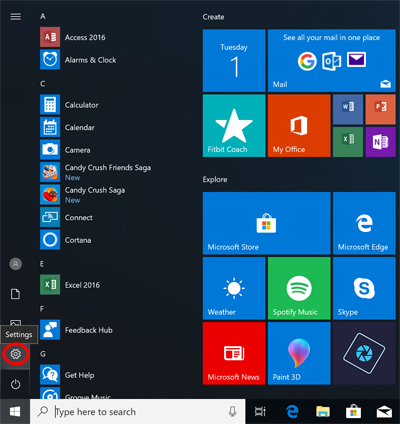
Task: Open the OneNote tile
Action: (x=380, y=142)
